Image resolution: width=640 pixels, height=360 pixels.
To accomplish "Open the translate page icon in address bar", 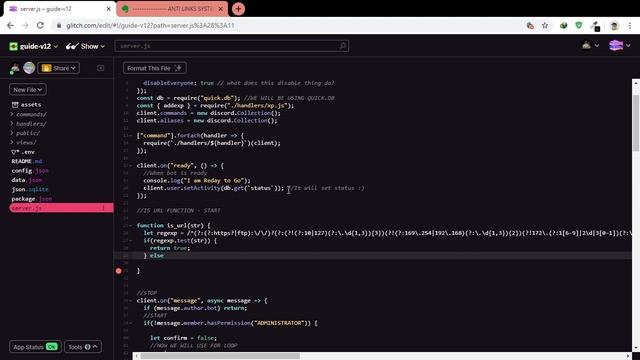I will pyautogui.click(x=530, y=26).
